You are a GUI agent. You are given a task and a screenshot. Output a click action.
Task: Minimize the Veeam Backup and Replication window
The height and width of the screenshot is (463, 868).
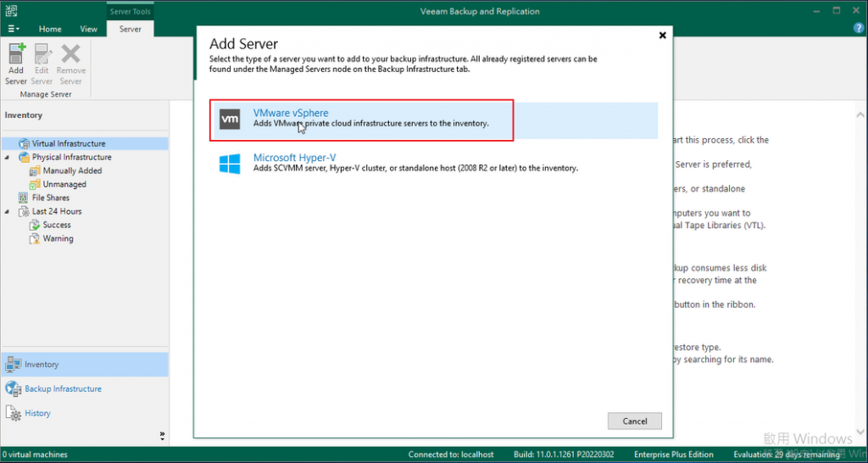[818, 11]
